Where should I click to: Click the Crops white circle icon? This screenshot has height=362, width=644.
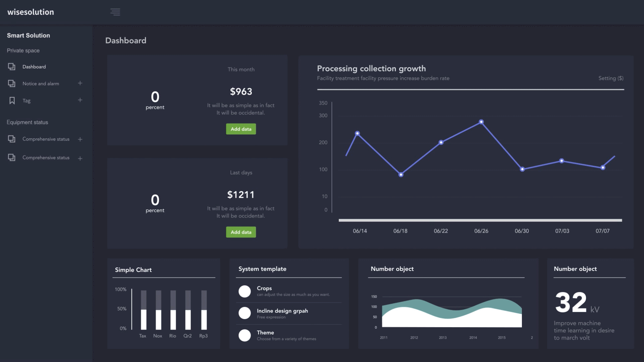(245, 291)
